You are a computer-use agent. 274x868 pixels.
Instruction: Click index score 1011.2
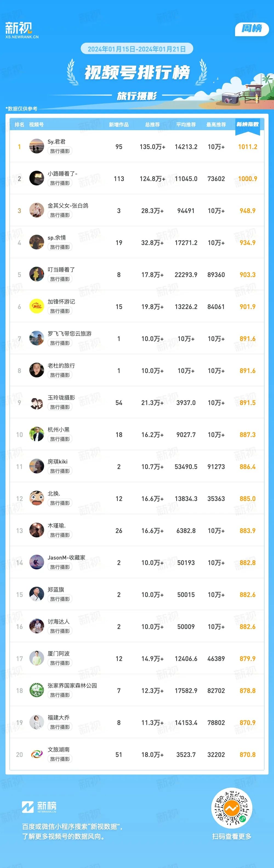(248, 147)
